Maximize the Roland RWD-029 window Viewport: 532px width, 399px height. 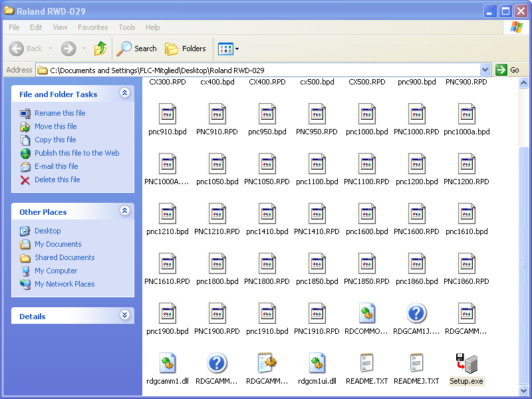pyautogui.click(x=505, y=11)
